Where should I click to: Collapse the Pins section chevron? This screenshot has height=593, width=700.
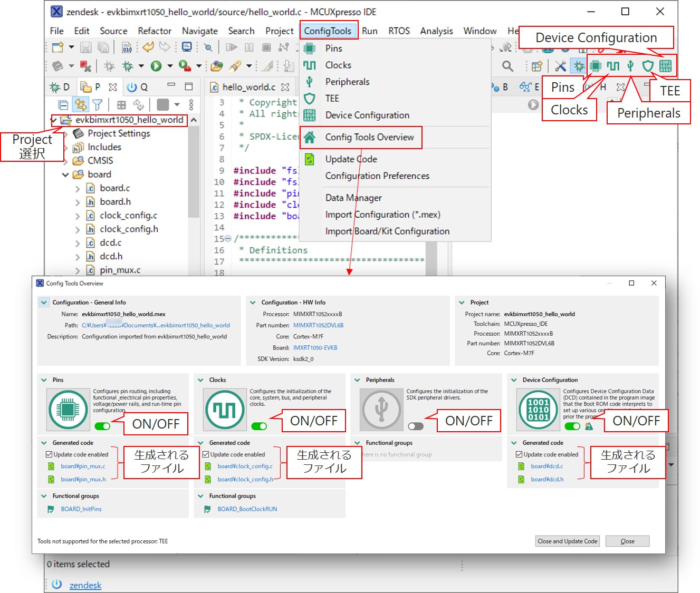click(44, 380)
